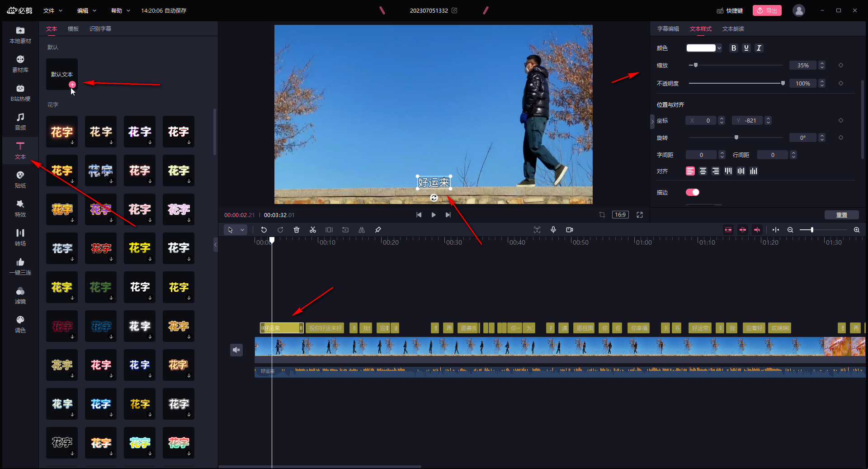Play the video preview
This screenshot has width=868, height=469.
pos(434,215)
